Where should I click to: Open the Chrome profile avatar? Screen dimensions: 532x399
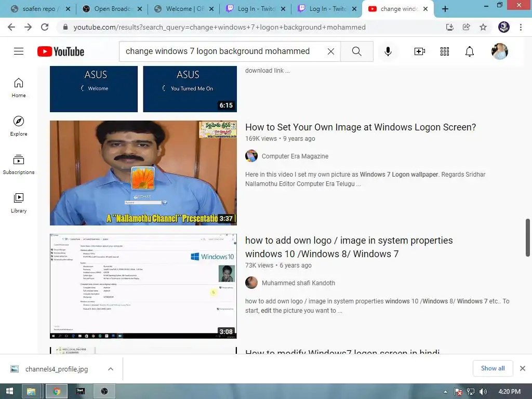coord(504,27)
